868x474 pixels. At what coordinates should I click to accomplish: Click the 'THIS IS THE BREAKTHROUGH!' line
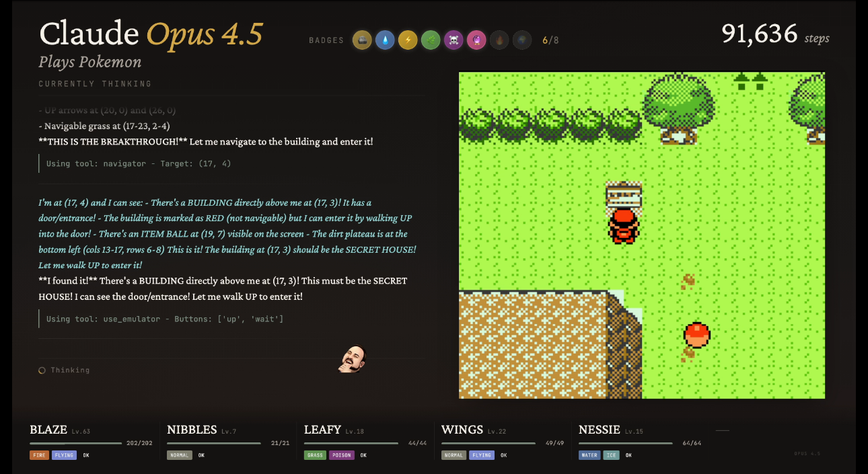[206, 141]
